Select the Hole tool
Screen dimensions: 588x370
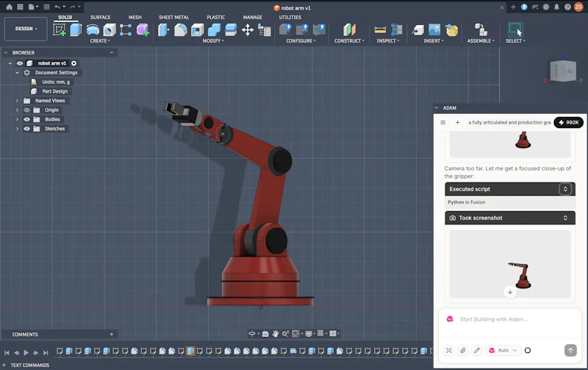[x=110, y=29]
